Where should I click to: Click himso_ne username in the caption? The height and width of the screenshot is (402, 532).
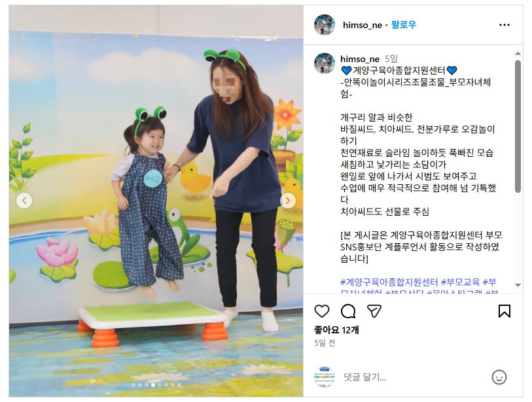coord(360,59)
